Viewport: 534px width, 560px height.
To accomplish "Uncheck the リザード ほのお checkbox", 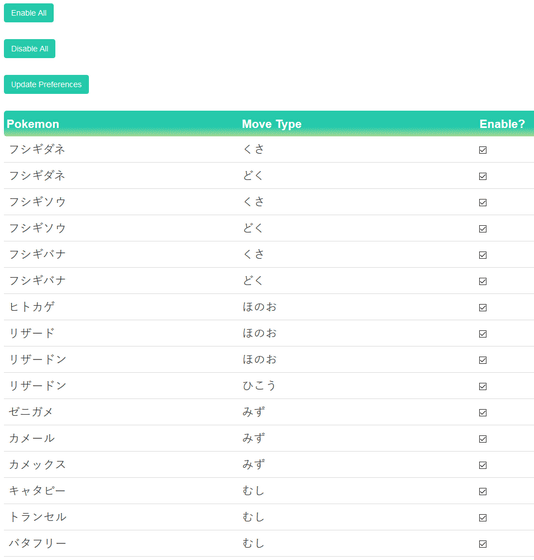I will click(x=483, y=334).
